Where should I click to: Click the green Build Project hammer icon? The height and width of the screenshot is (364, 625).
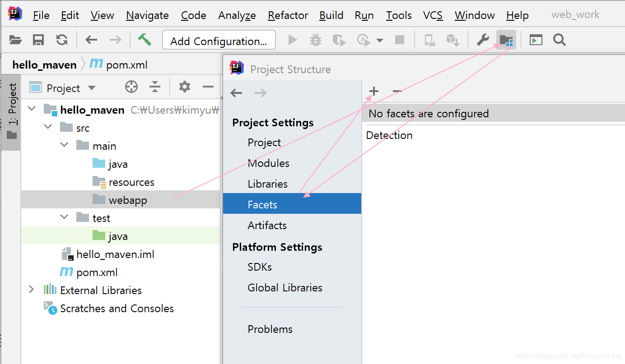point(145,40)
